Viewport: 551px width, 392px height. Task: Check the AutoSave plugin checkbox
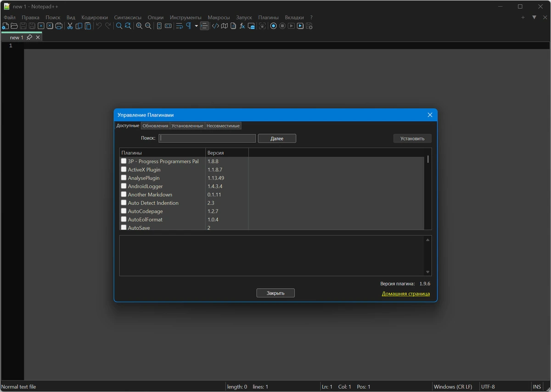(x=124, y=227)
